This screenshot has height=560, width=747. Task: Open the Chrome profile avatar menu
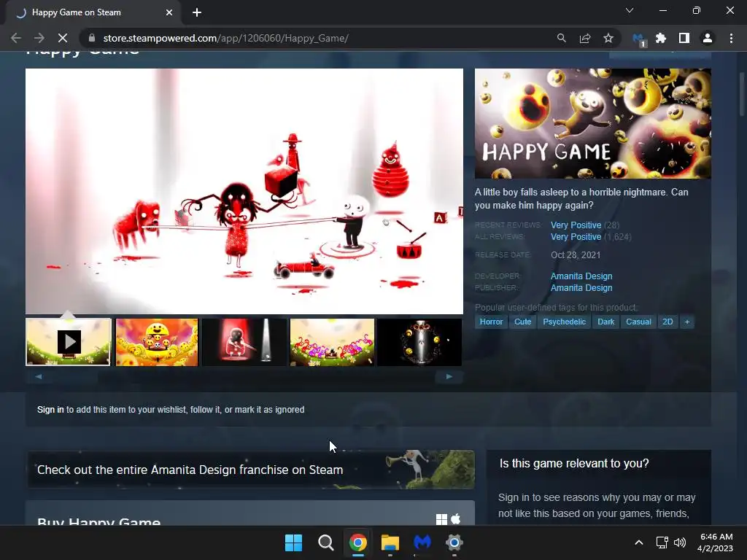708,38
